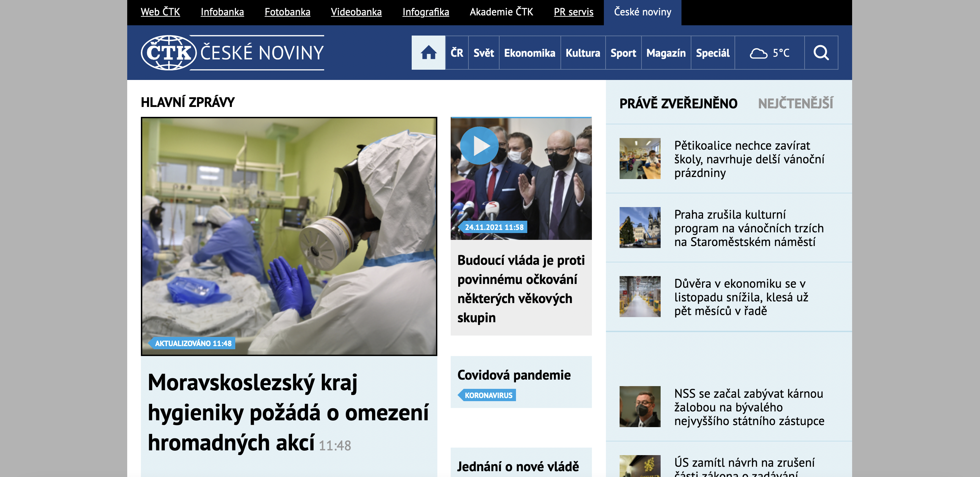The height and width of the screenshot is (477, 980).
Task: Click the Hlavní zprávy heading
Action: coord(188,102)
